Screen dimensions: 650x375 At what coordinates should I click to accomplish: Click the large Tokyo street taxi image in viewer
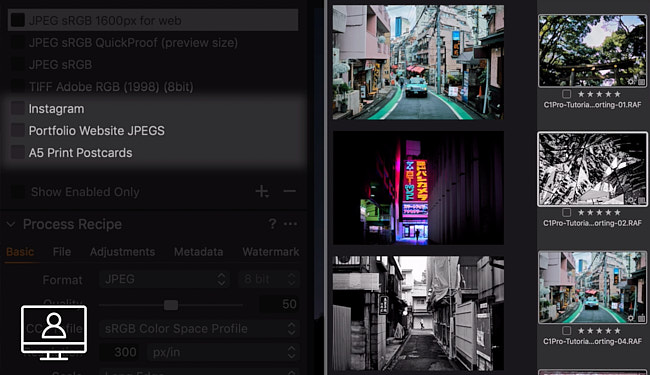[x=418, y=62]
